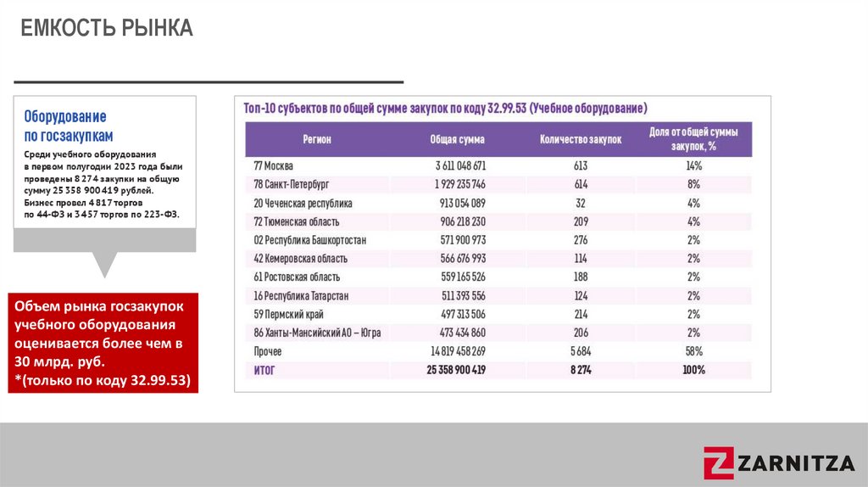Image resolution: width=868 pixels, height=487 pixels.
Task: Select the '02 Республика Башкортостан' cell
Action: [310, 240]
